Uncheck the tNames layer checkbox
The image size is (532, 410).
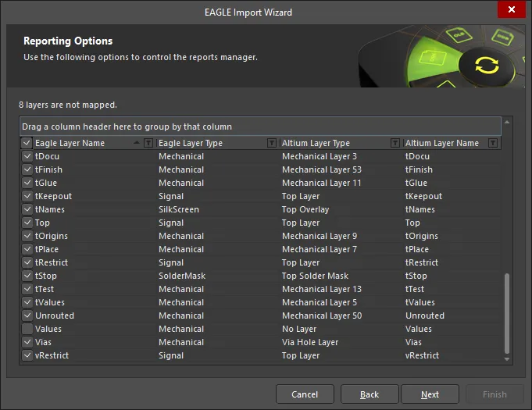27,209
